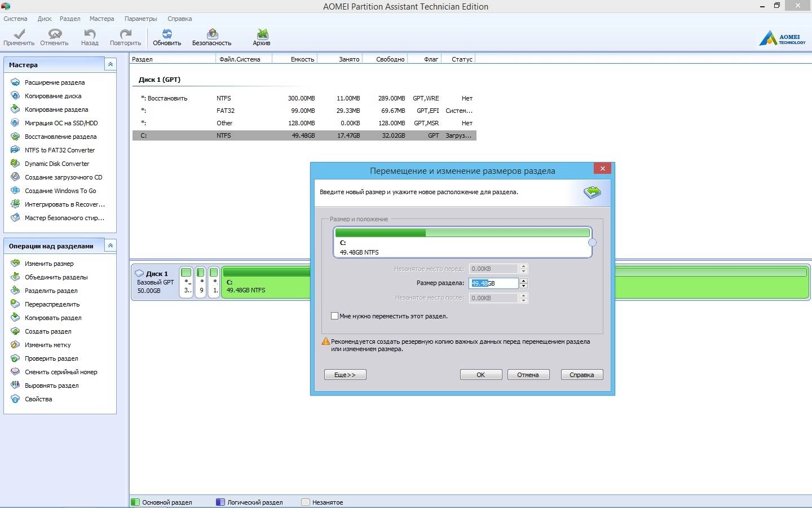Image resolution: width=812 pixels, height=508 pixels.
Task: Click the Отменить toolbar icon
Action: coord(54,37)
